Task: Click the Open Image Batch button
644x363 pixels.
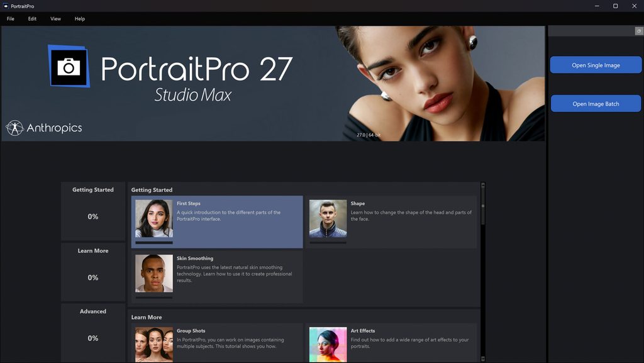Action: pos(596,103)
